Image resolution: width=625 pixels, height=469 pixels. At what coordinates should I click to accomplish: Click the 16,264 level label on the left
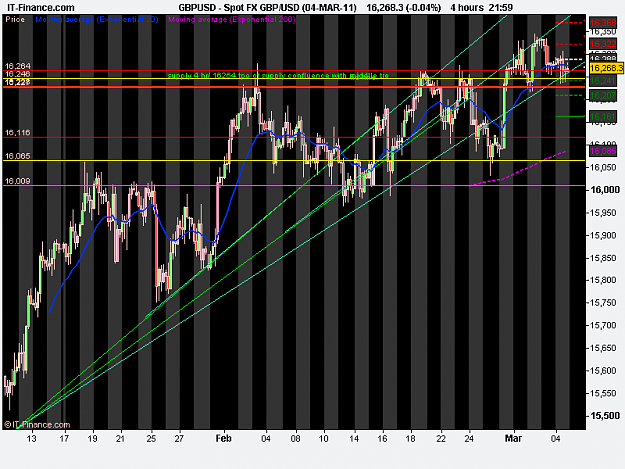point(18,66)
